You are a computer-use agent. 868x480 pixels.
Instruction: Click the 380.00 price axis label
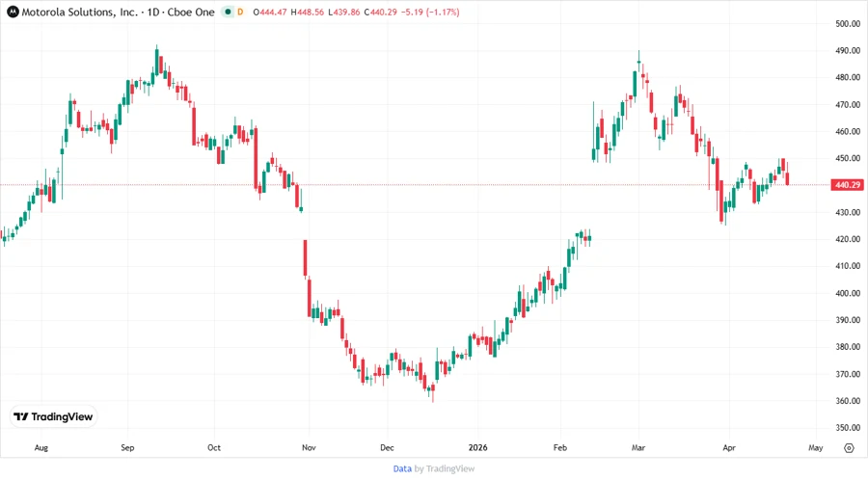point(848,347)
